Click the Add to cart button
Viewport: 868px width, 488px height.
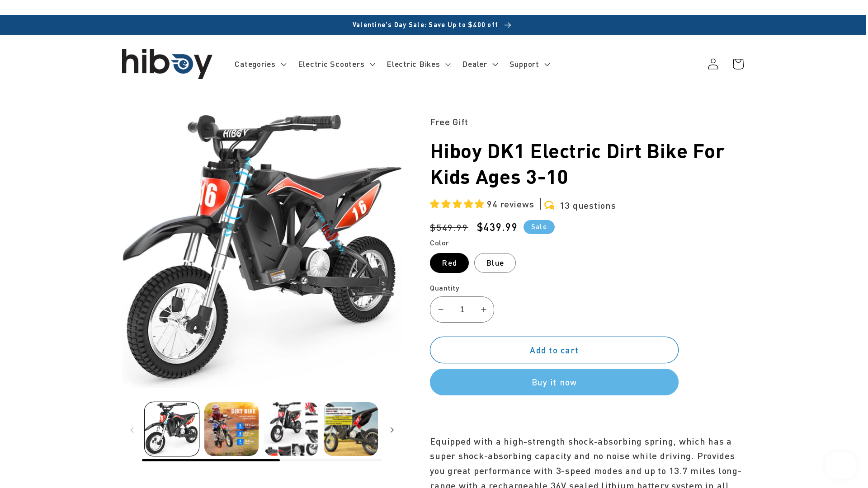click(554, 350)
